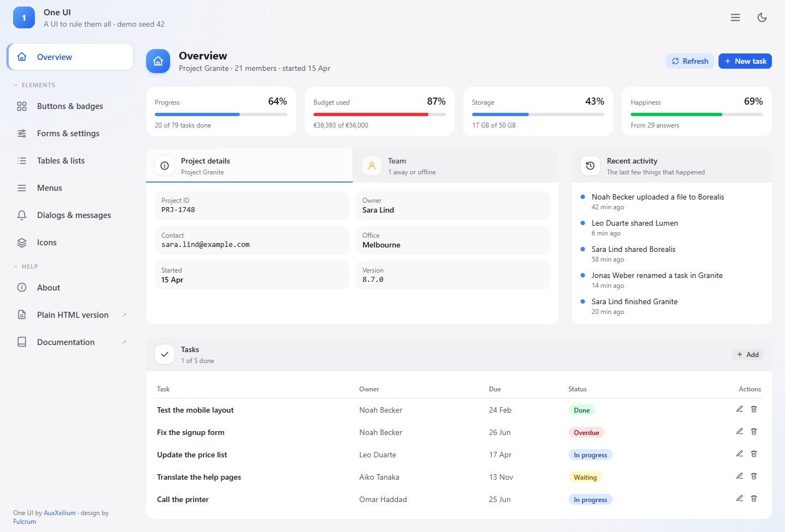Delete the Update the price list task
The height and width of the screenshot is (532, 785).
[754, 454]
